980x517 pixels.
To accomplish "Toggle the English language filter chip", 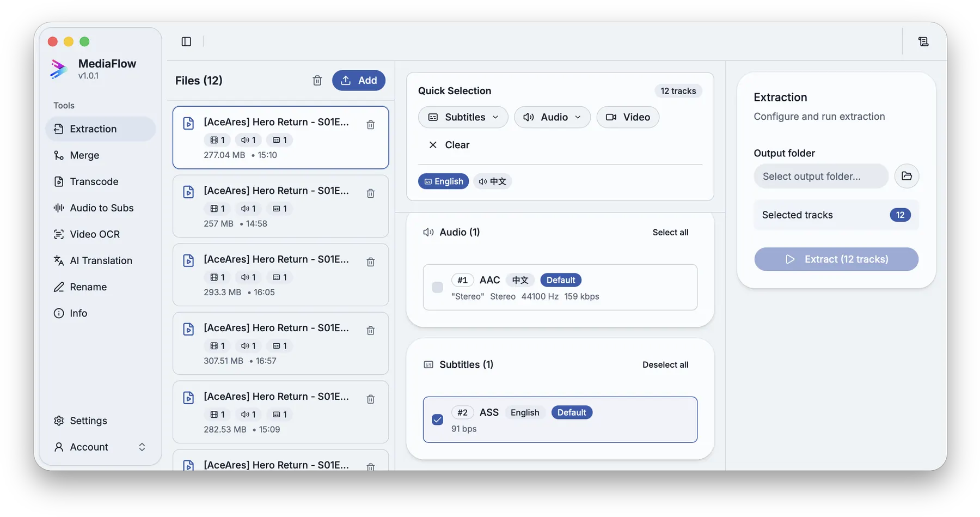I will tap(443, 181).
